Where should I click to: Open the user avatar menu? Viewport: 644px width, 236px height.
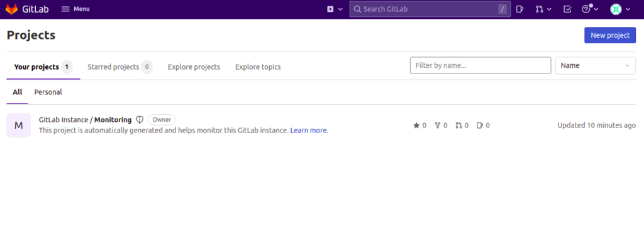point(619,9)
